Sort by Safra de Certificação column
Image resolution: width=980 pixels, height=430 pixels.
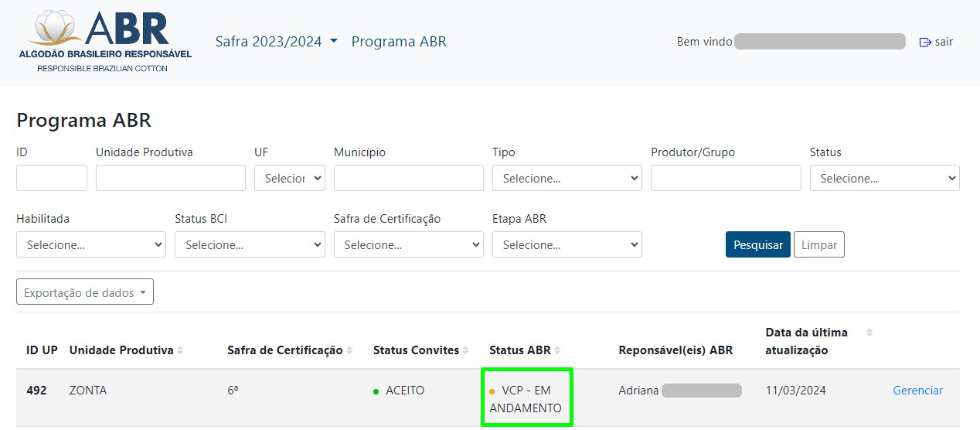click(x=349, y=350)
